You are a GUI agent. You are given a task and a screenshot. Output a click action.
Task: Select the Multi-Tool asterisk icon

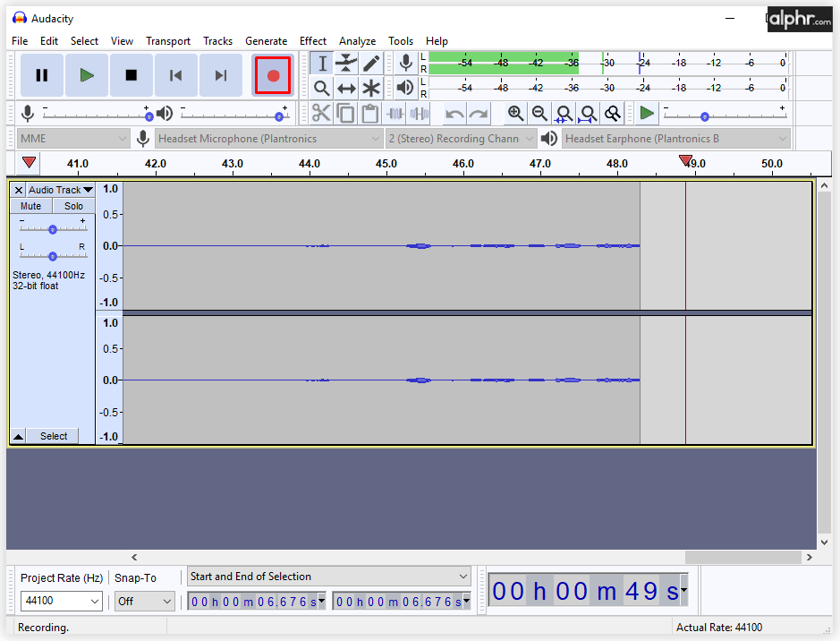(371, 88)
